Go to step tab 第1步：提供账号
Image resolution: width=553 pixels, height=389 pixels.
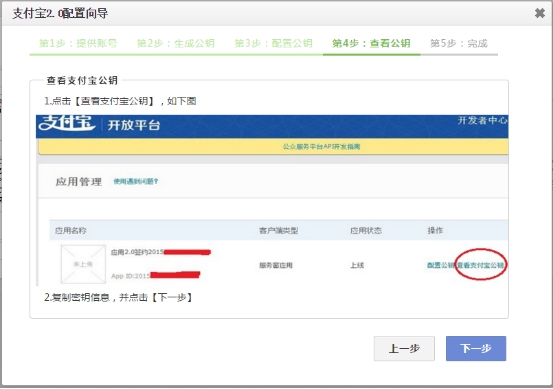[78, 43]
